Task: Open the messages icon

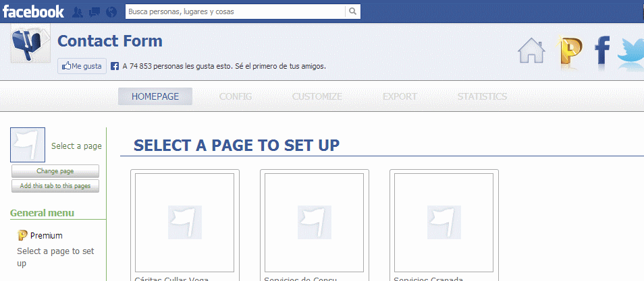Action: coord(95,12)
